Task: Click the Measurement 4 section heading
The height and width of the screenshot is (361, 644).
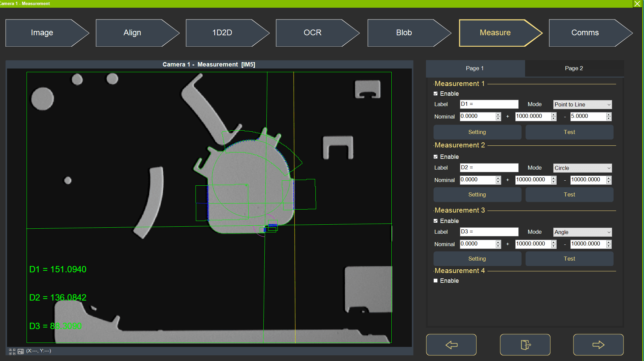Action: tap(460, 271)
